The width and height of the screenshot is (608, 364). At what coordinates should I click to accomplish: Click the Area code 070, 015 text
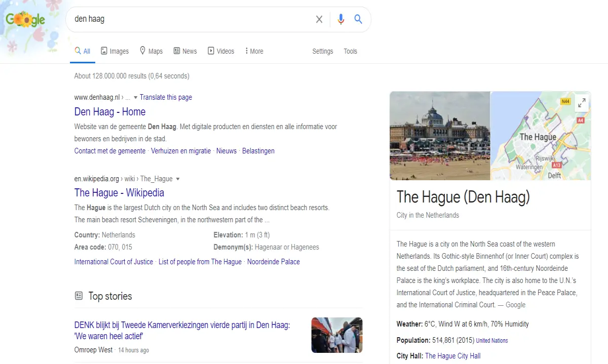(103, 247)
